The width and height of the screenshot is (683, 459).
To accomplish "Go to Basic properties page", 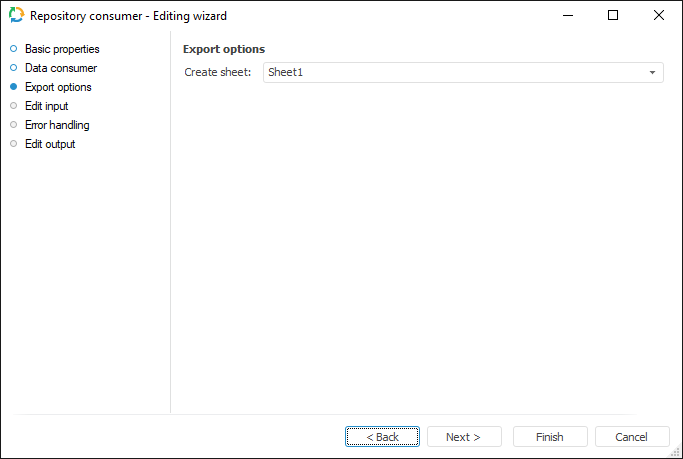I will tap(62, 49).
